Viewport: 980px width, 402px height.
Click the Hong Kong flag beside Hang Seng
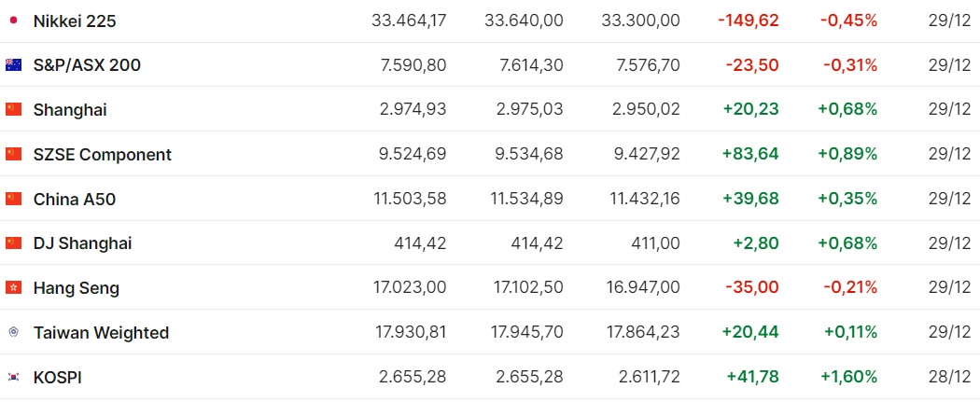coord(13,288)
